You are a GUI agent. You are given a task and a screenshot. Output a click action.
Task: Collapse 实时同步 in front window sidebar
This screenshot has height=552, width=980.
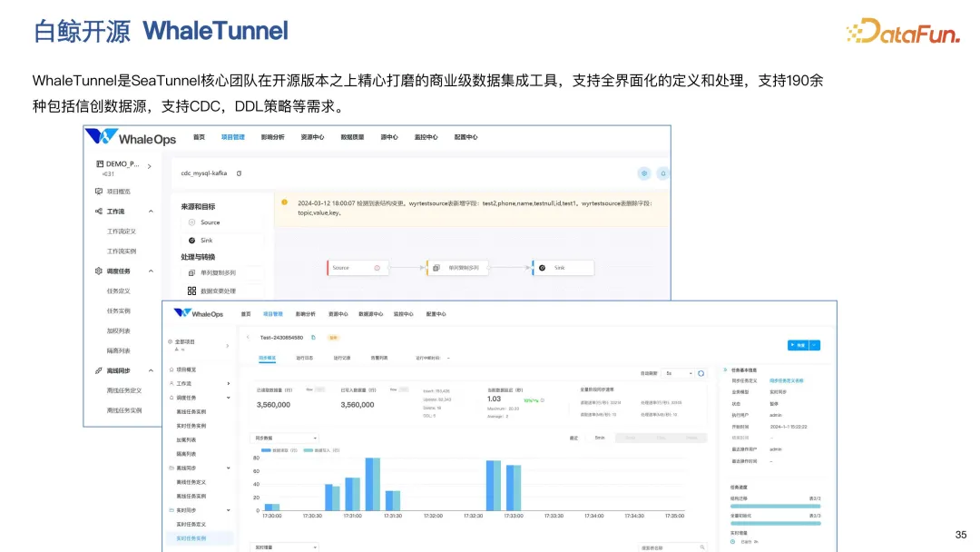[x=228, y=511]
